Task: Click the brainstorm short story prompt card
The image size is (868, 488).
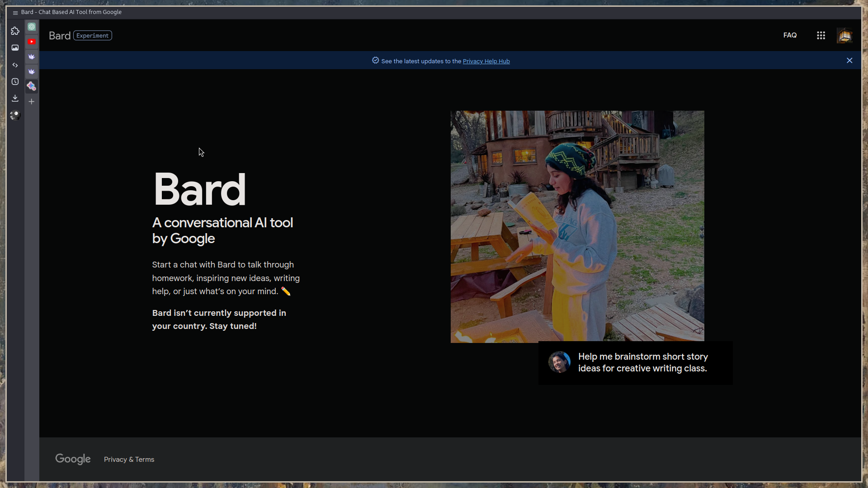Action: click(x=635, y=363)
